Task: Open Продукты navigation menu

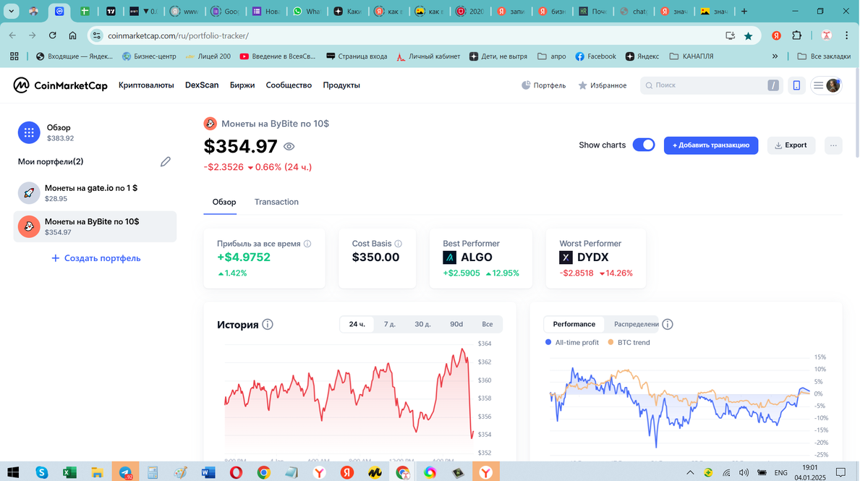Action: [x=341, y=85]
